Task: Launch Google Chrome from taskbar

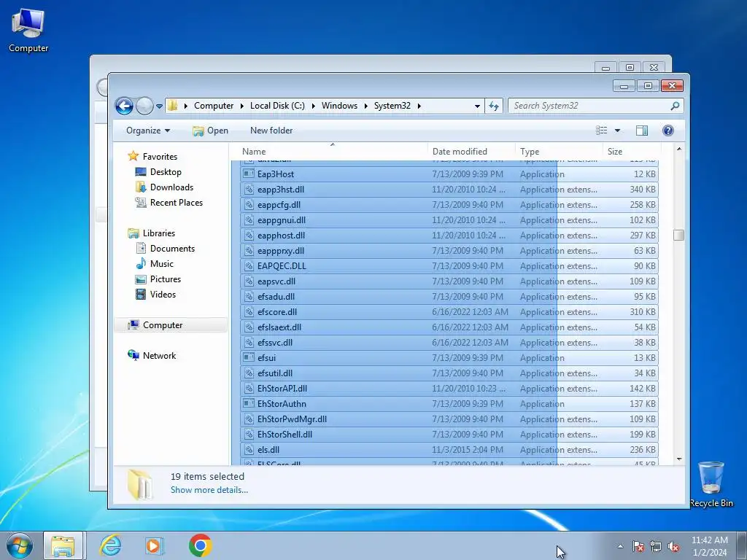Action: click(200, 545)
